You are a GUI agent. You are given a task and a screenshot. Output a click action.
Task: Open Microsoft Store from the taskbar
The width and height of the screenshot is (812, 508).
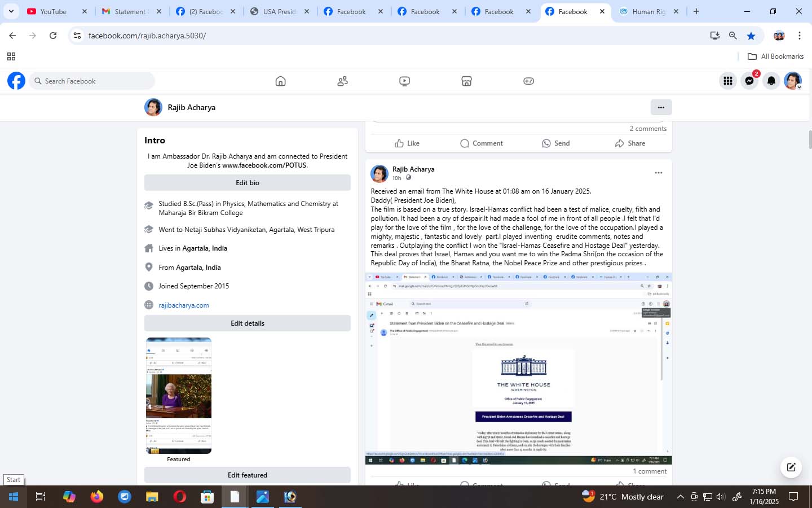coord(208,497)
